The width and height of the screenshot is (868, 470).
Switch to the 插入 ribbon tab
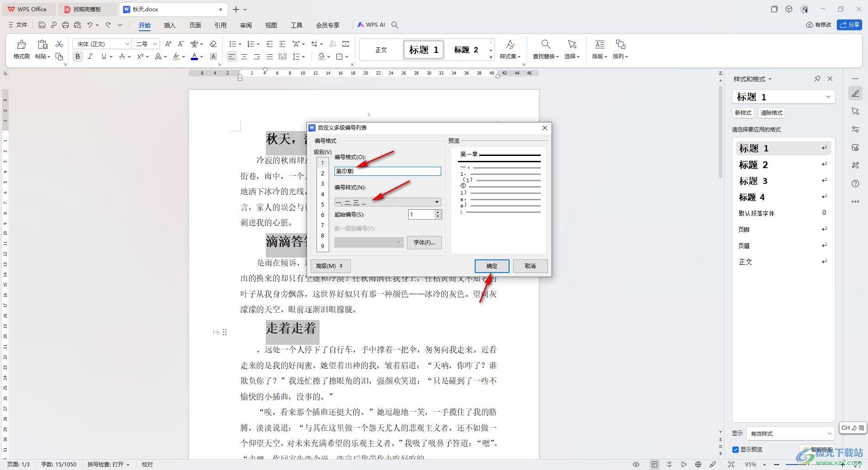(x=170, y=25)
